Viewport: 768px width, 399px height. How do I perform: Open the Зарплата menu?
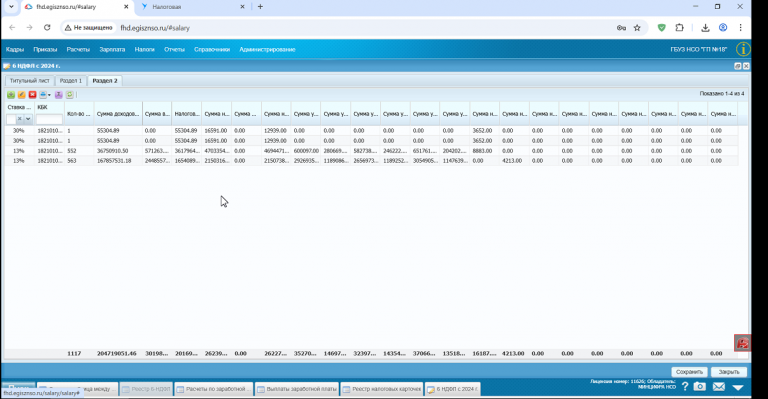[x=112, y=49]
